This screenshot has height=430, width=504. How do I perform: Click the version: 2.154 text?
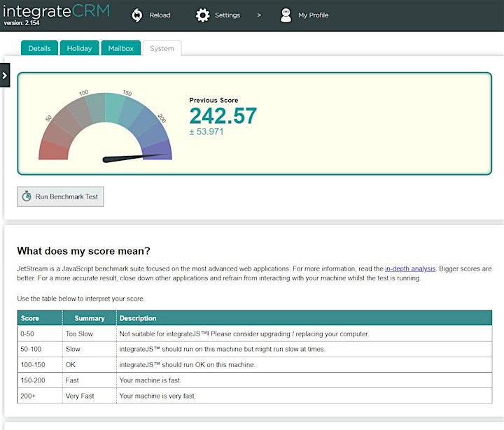pos(22,23)
